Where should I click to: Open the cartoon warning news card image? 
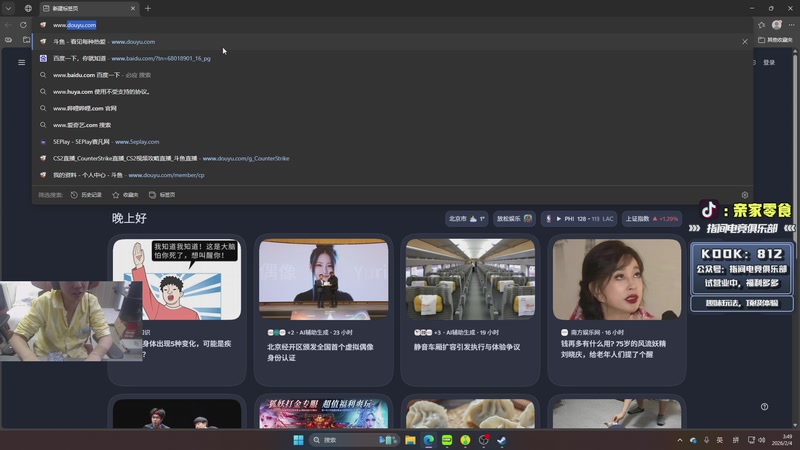177,280
